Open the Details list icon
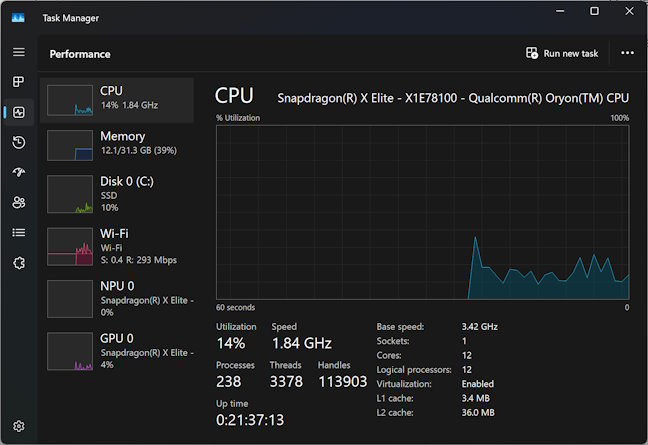Image resolution: width=648 pixels, height=445 pixels. tap(19, 233)
